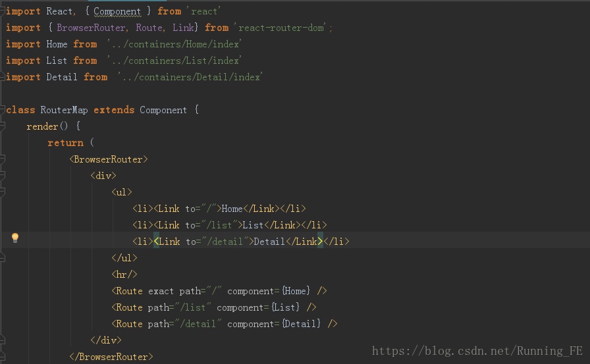Collapse the import block fold marker at top
This screenshot has width=590, height=364.
[2, 11]
